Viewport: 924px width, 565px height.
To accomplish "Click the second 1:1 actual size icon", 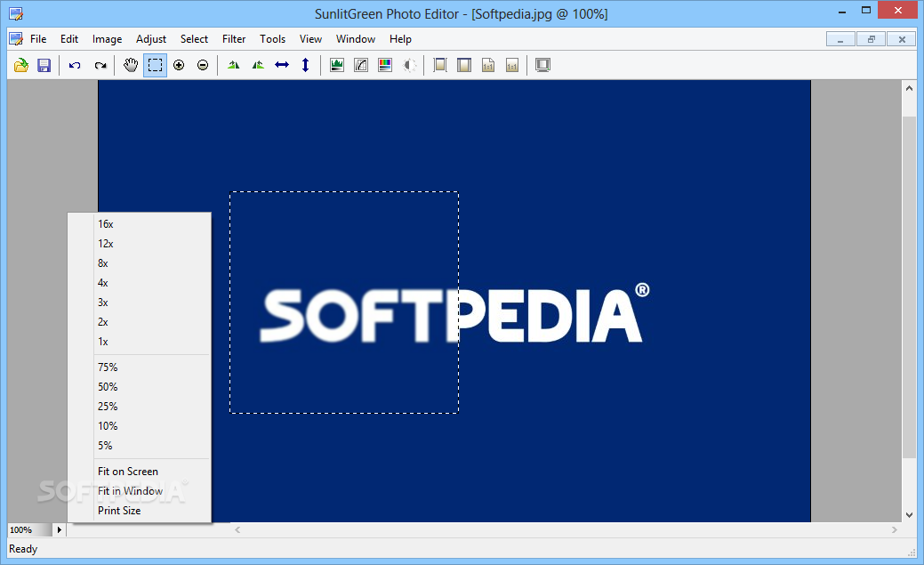I will click(x=512, y=65).
